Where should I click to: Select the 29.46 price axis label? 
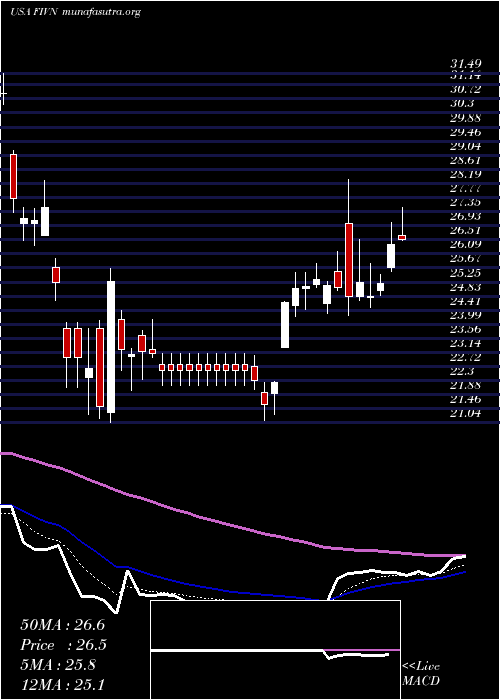[x=466, y=132]
